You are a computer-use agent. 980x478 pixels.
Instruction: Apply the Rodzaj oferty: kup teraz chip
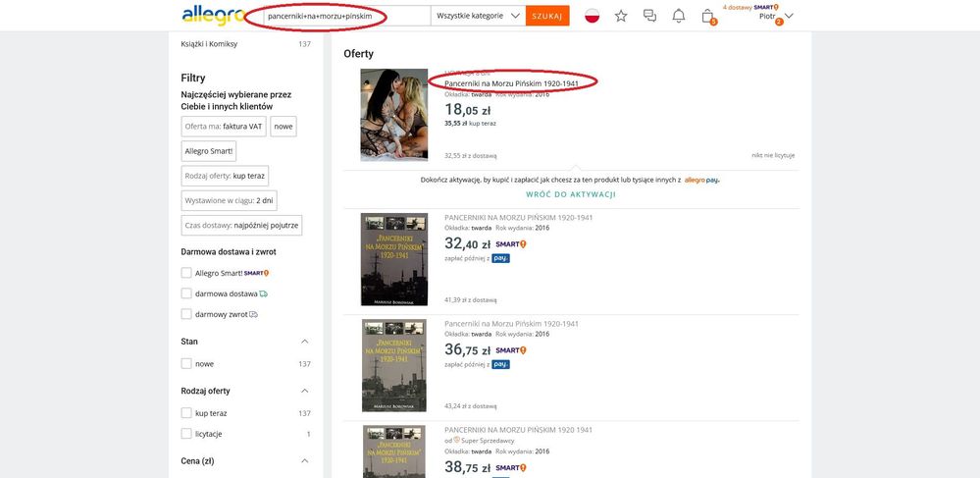(225, 176)
